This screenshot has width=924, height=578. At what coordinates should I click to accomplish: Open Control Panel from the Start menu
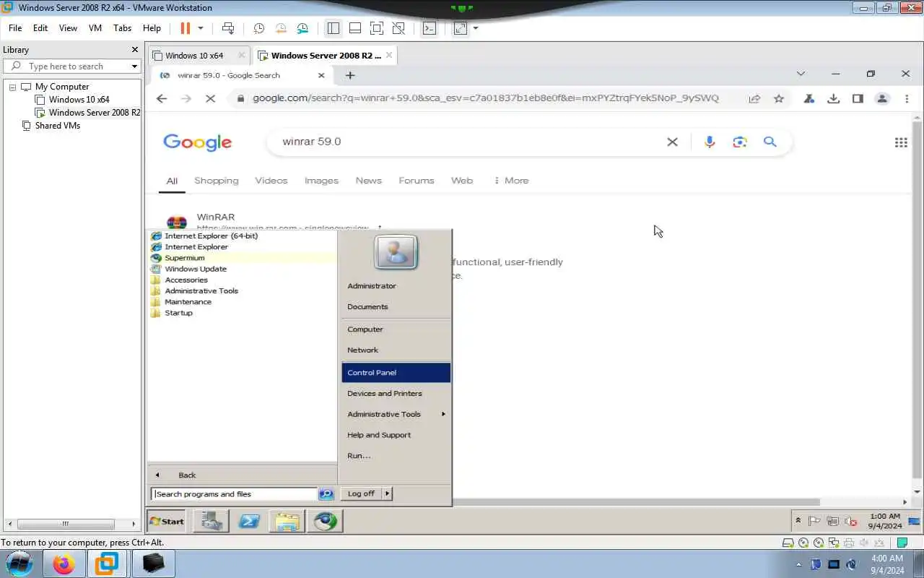(x=396, y=373)
